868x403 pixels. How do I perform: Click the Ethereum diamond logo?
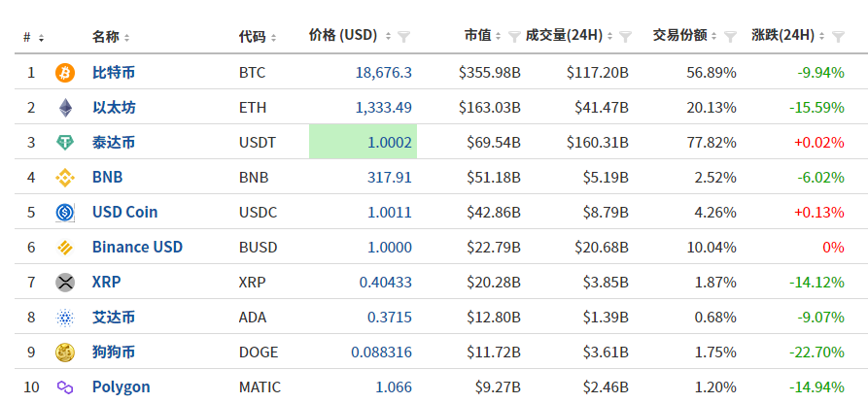pos(65,108)
